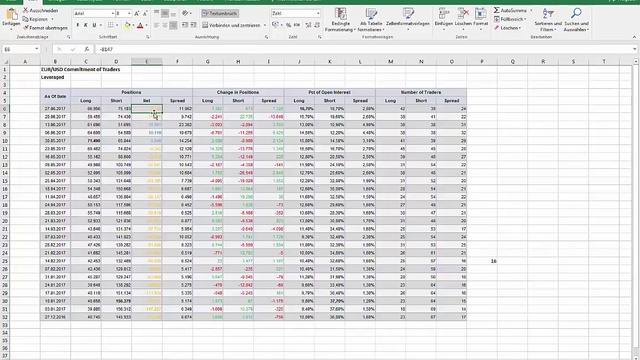Select row 25 header

(x=5, y=261)
